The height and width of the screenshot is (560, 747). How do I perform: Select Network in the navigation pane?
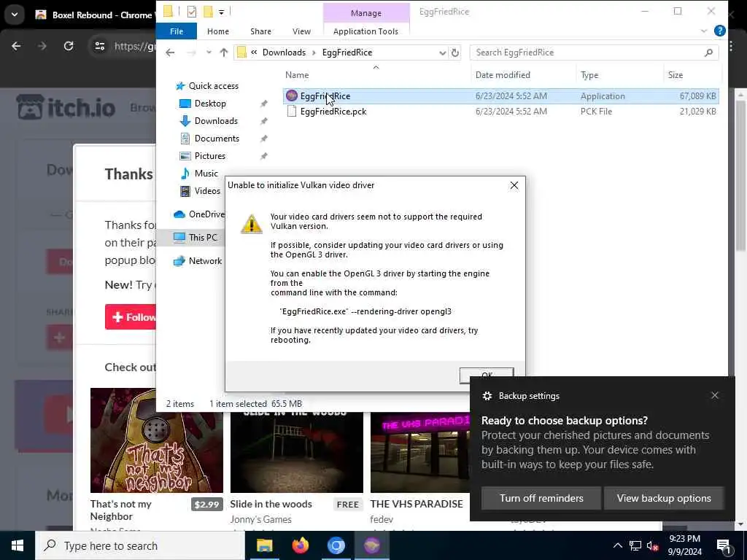[x=205, y=261]
